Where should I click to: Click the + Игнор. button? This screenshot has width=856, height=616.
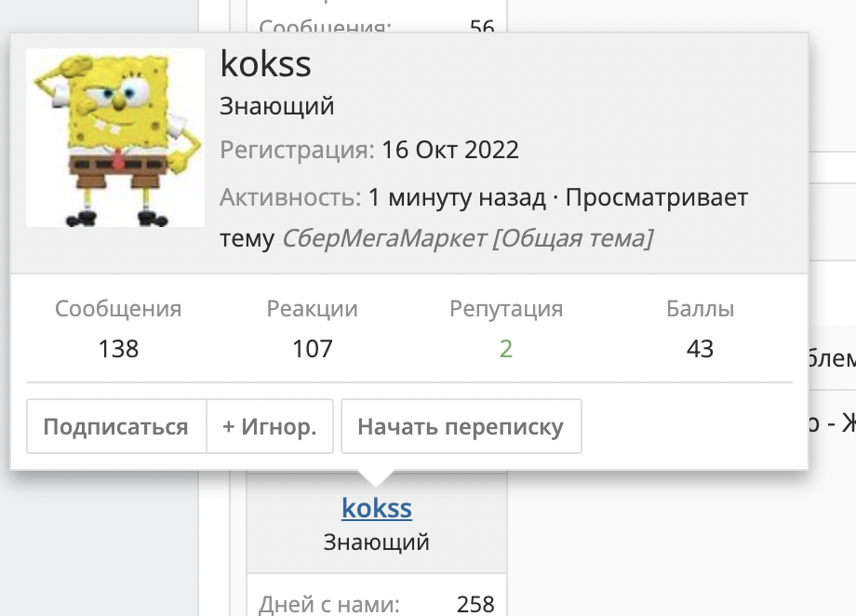(x=270, y=426)
